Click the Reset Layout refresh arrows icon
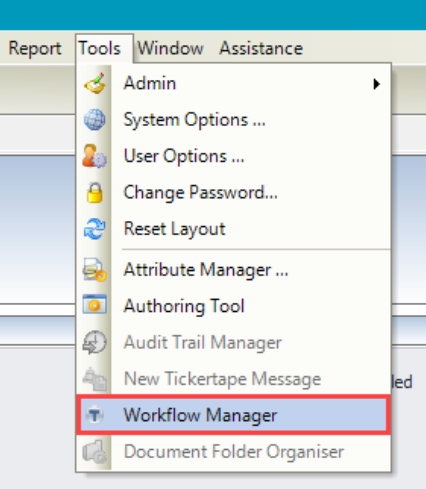 pos(95,229)
